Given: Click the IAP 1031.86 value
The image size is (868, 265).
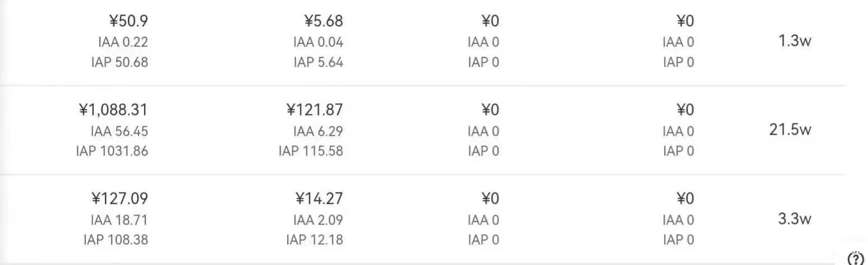Looking at the screenshot, I should [x=112, y=151].
